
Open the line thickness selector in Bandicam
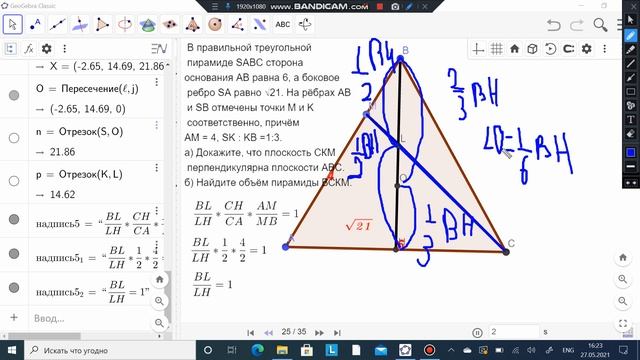(631, 167)
